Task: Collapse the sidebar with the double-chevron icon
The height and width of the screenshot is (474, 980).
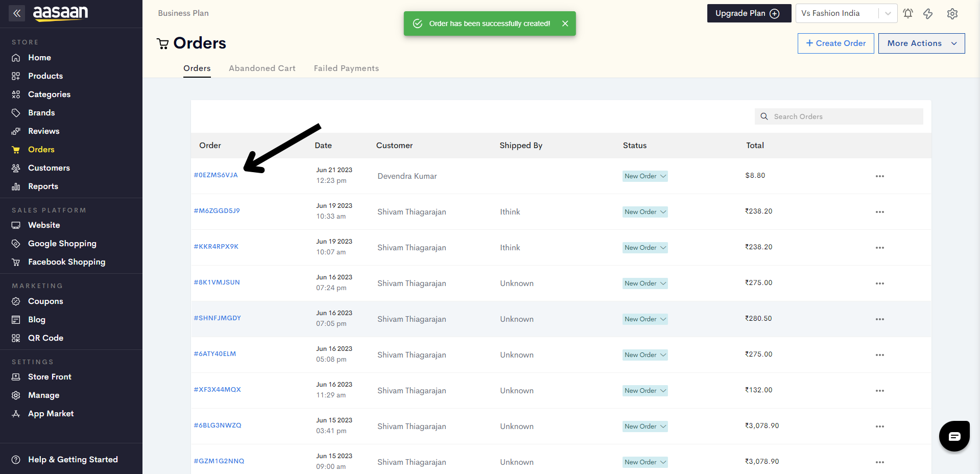Action: tap(17, 13)
